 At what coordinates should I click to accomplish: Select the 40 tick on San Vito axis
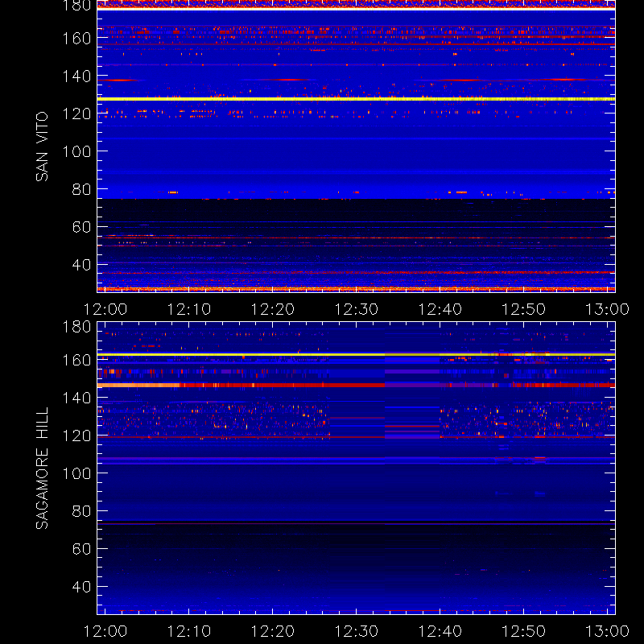[x=81, y=265]
